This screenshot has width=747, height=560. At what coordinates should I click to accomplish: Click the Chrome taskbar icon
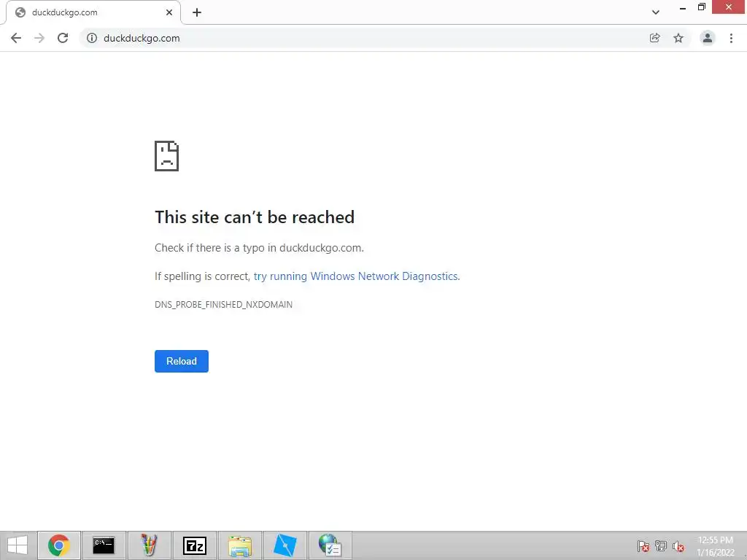tap(59, 545)
